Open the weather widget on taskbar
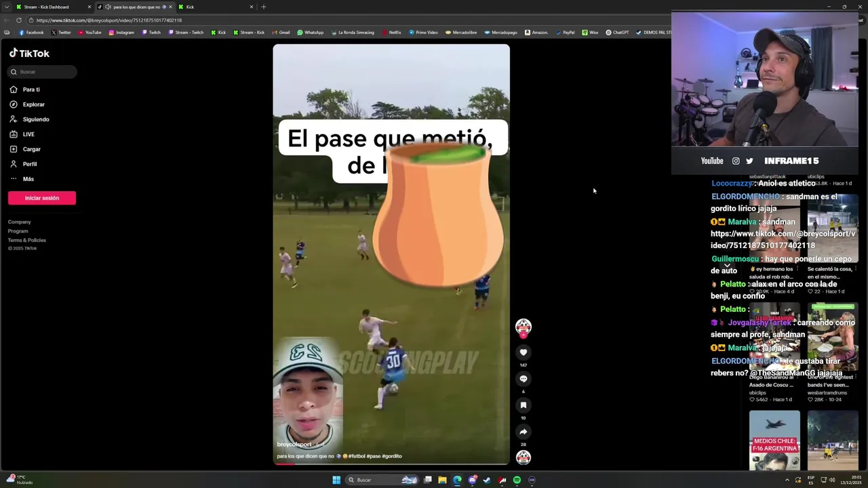The height and width of the screenshot is (488, 868). [x=19, y=480]
